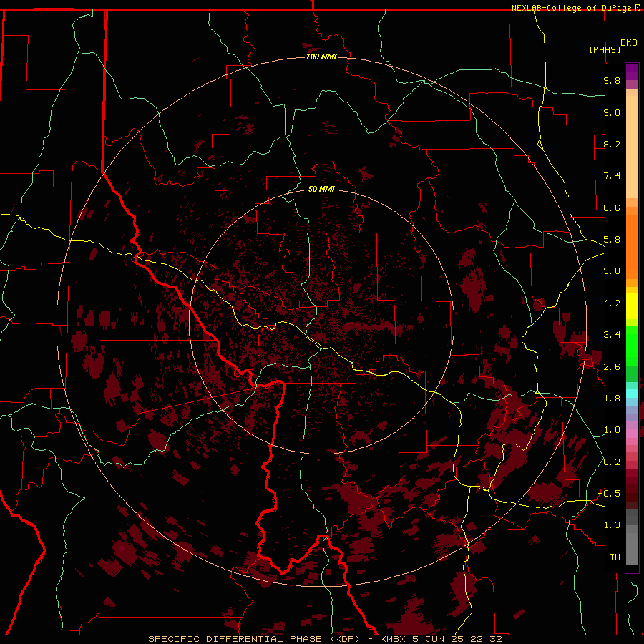Click the 2.6 scale value
This screenshot has height=644, width=644.
(x=612, y=367)
